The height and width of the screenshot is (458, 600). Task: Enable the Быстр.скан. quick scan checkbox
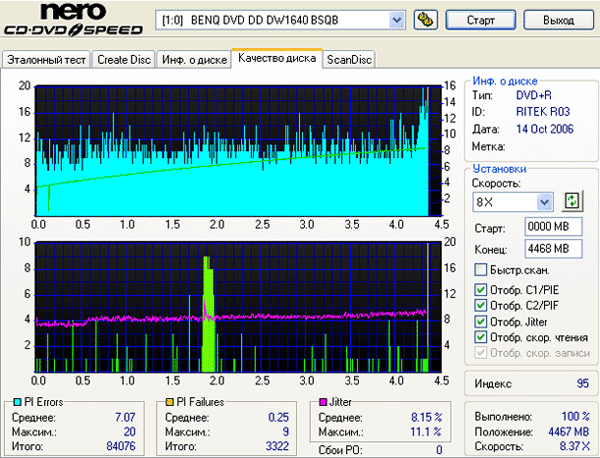coord(481,270)
